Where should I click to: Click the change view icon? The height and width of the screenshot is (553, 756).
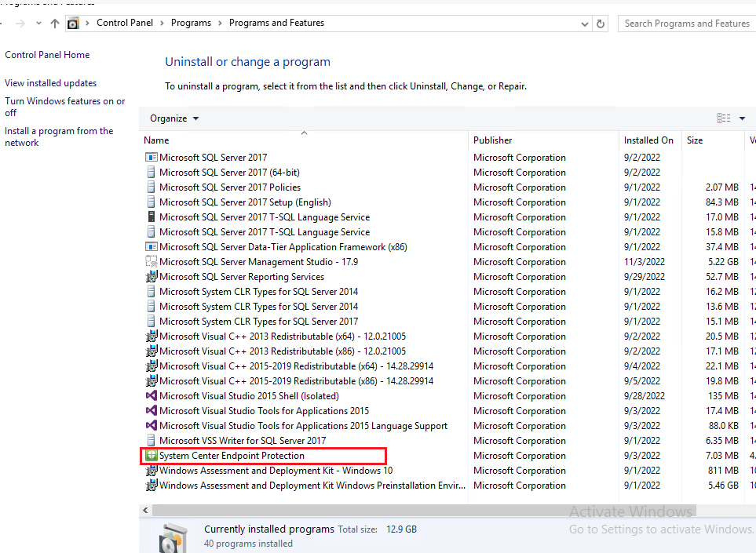tap(724, 118)
